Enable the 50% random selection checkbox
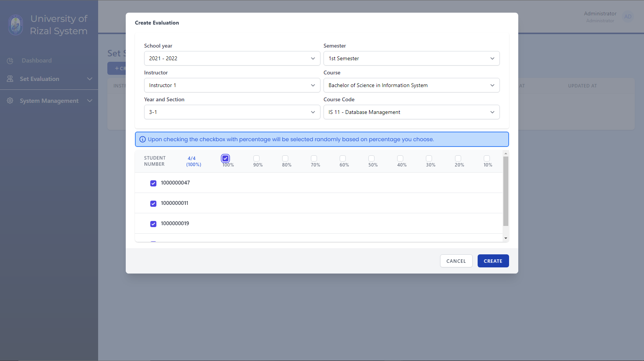The width and height of the screenshot is (644, 361). point(371,158)
